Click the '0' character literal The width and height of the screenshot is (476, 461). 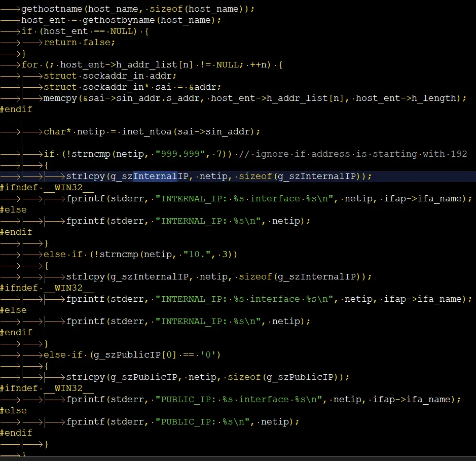(210, 354)
